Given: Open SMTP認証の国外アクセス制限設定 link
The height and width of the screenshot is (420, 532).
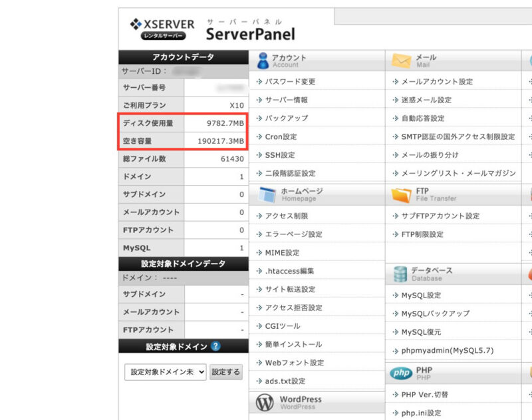Looking at the screenshot, I should pyautogui.click(x=458, y=137).
